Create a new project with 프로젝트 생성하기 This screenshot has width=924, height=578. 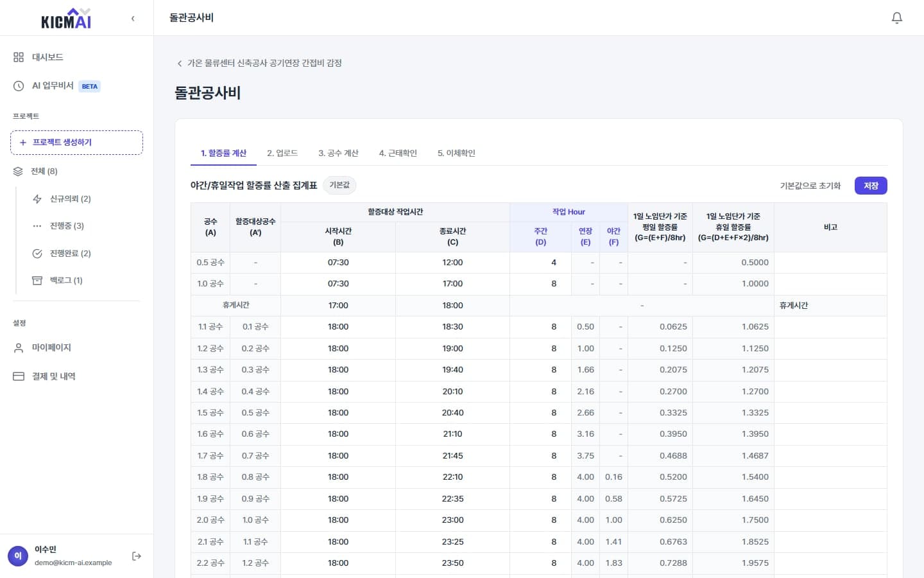click(76, 143)
